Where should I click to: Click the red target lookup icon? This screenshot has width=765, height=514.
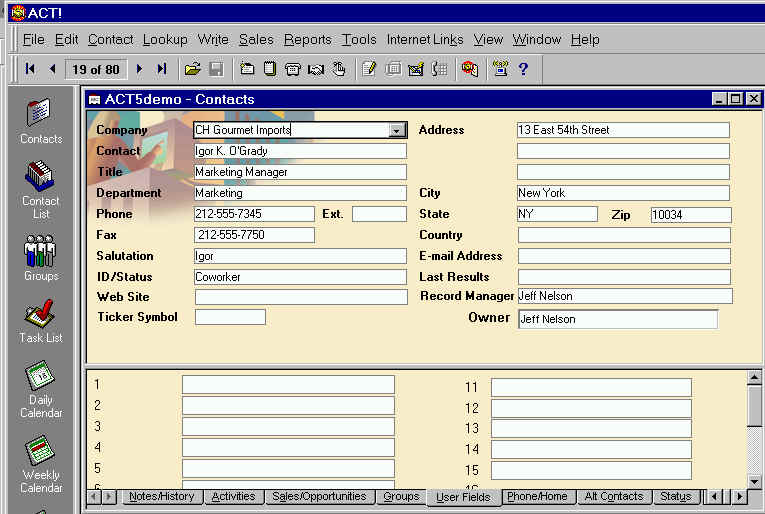[470, 69]
